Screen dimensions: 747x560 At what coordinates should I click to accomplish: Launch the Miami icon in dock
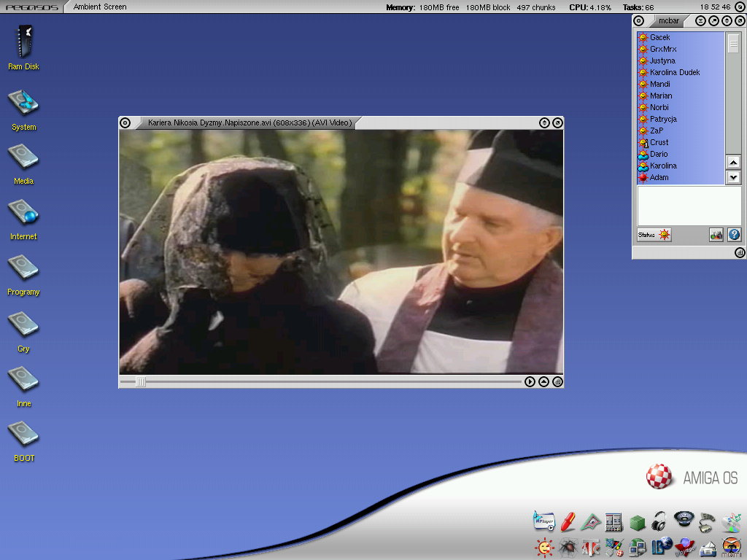click(732, 547)
